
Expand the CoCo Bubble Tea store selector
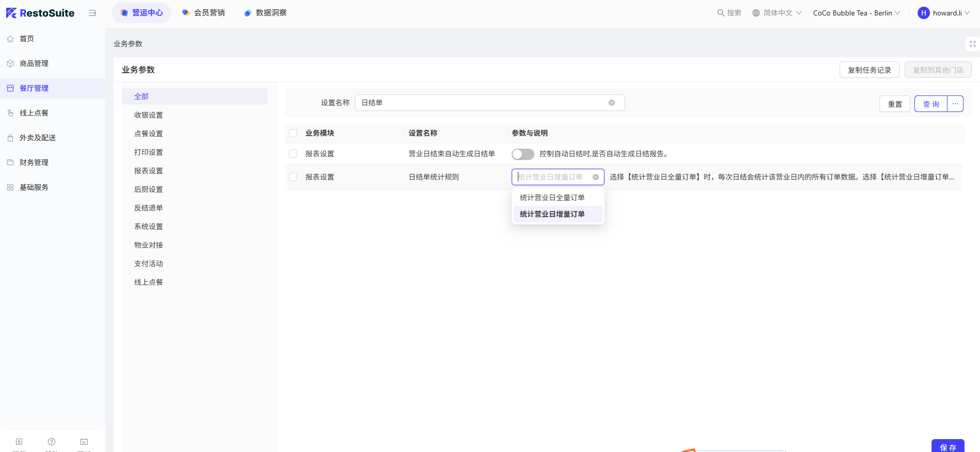[856, 13]
